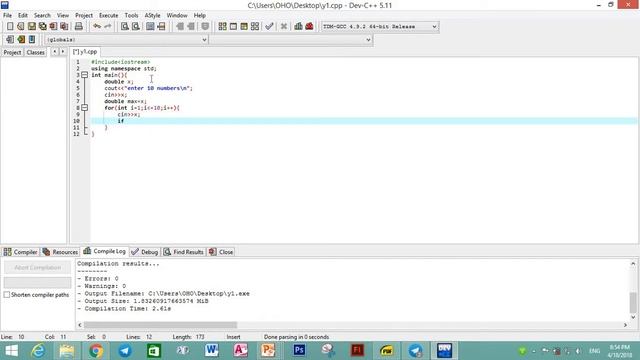Image resolution: width=640 pixels, height=360 pixels.
Task: Collapse the for loop fold at line 8
Action: [84, 108]
